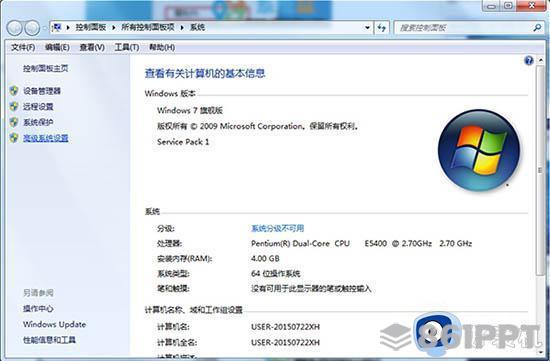Expand the arrow after 控制面板 in the breadcrumb
This screenshot has width=550, height=361.
(x=114, y=27)
